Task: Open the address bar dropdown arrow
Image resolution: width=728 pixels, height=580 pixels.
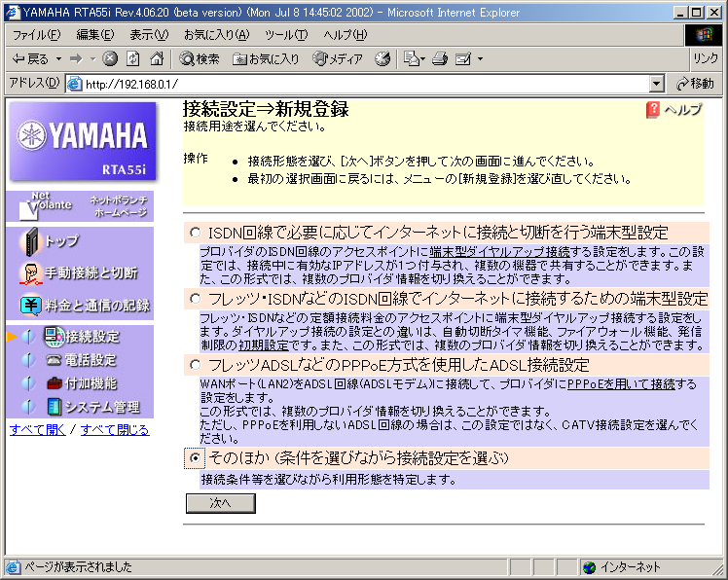Action: (656, 84)
